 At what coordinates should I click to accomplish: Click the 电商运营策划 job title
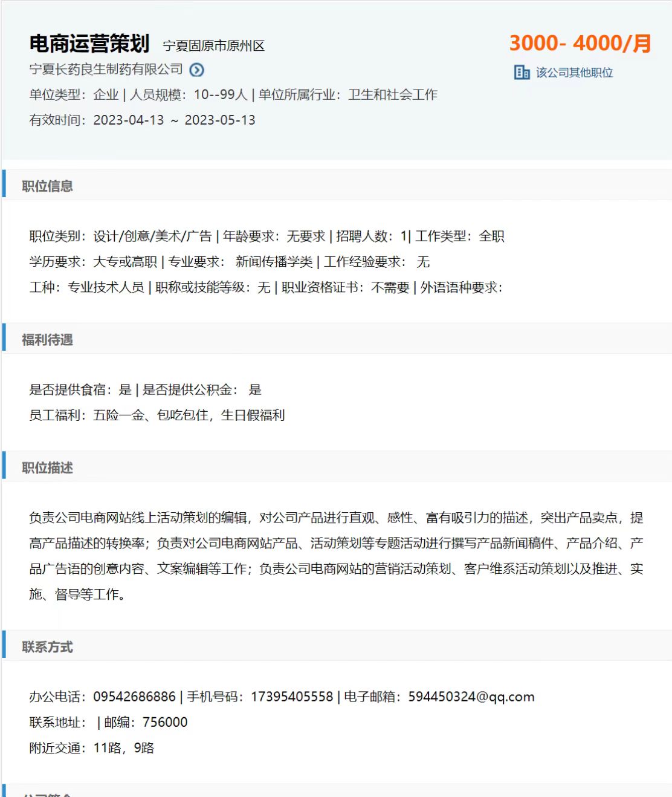[89, 44]
